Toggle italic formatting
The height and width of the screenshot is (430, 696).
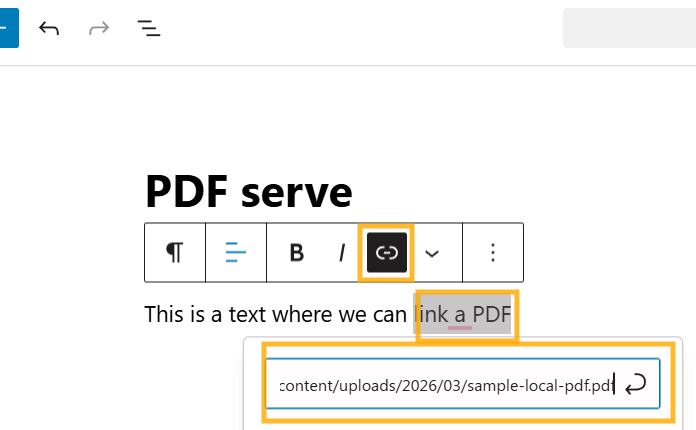[341, 253]
